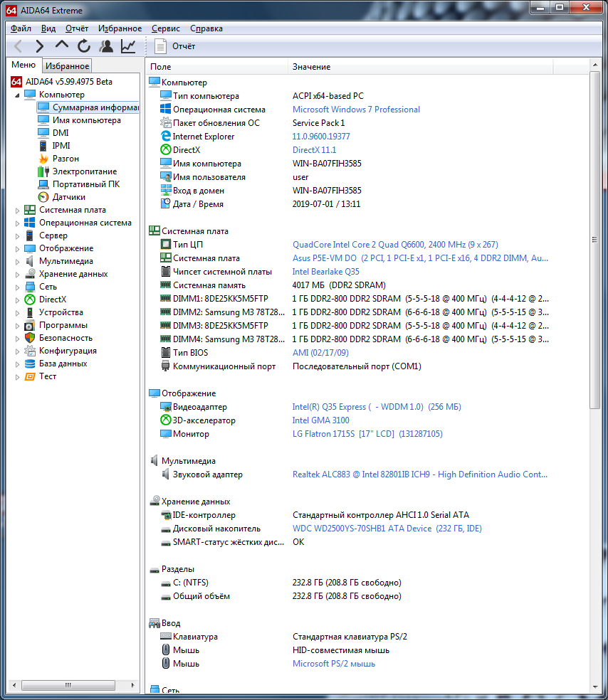Viewport: 608px width, 700px height.
Task: Click the Refresh icon in toolbar
Action: click(x=84, y=46)
